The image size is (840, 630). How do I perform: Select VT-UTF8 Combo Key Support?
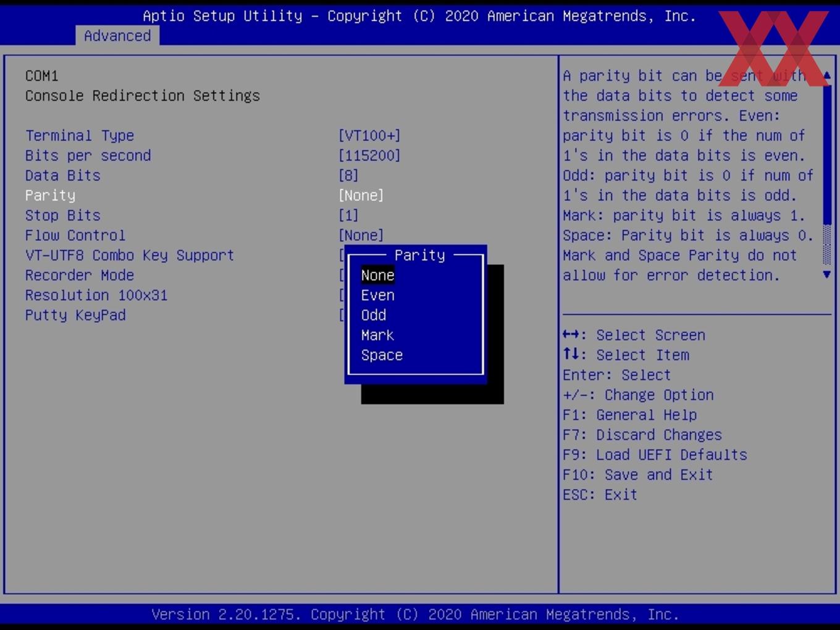tap(130, 255)
